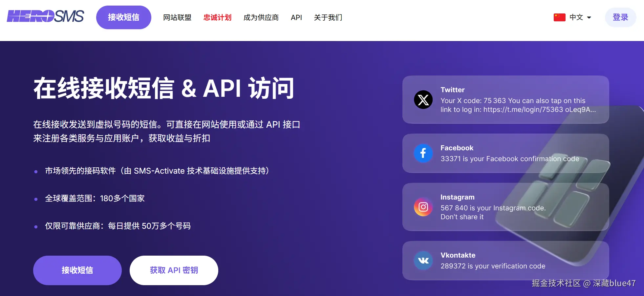The width and height of the screenshot is (644, 296).
Task: Click the text 仅限可靠供应商：每日提供 50万多个号码
Action: coord(118,226)
